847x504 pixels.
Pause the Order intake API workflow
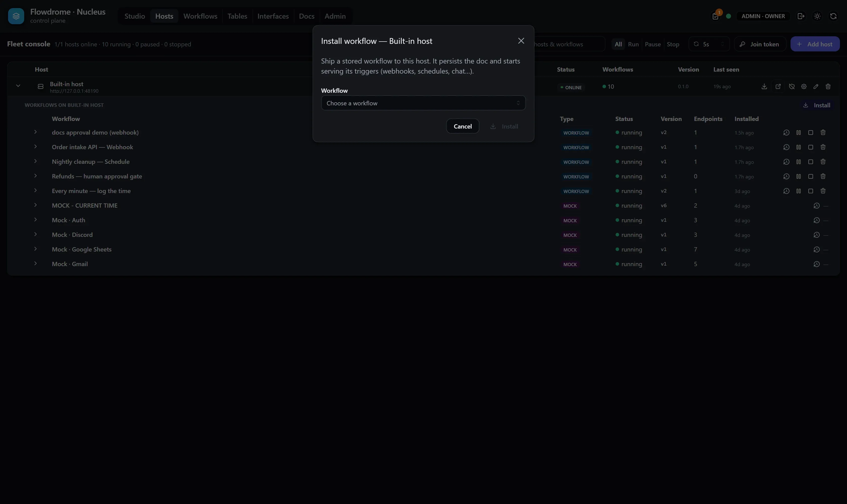click(x=798, y=147)
